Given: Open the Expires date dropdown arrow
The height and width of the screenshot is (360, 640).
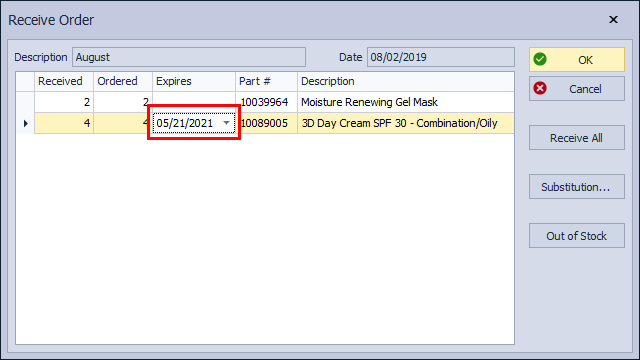Looking at the screenshot, I should (x=226, y=123).
